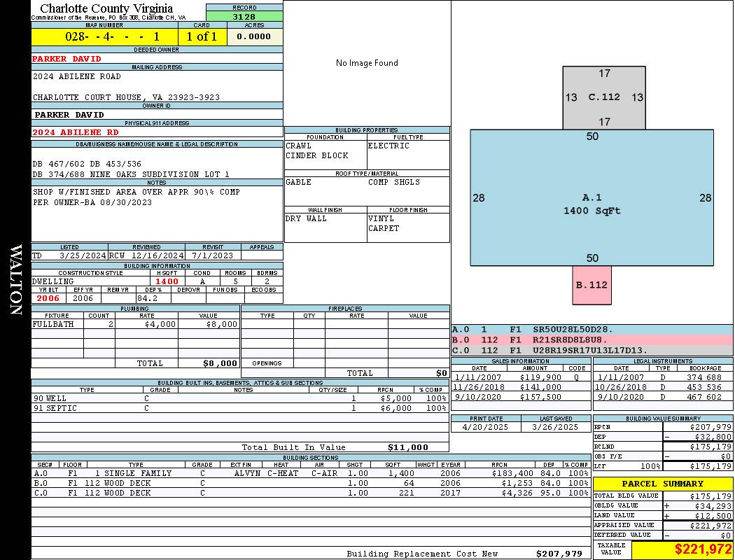Select CHARLOTTE COURT HOUSE, VA 23923-3923 line
Viewport: 735px width, 560px height.
click(x=126, y=97)
